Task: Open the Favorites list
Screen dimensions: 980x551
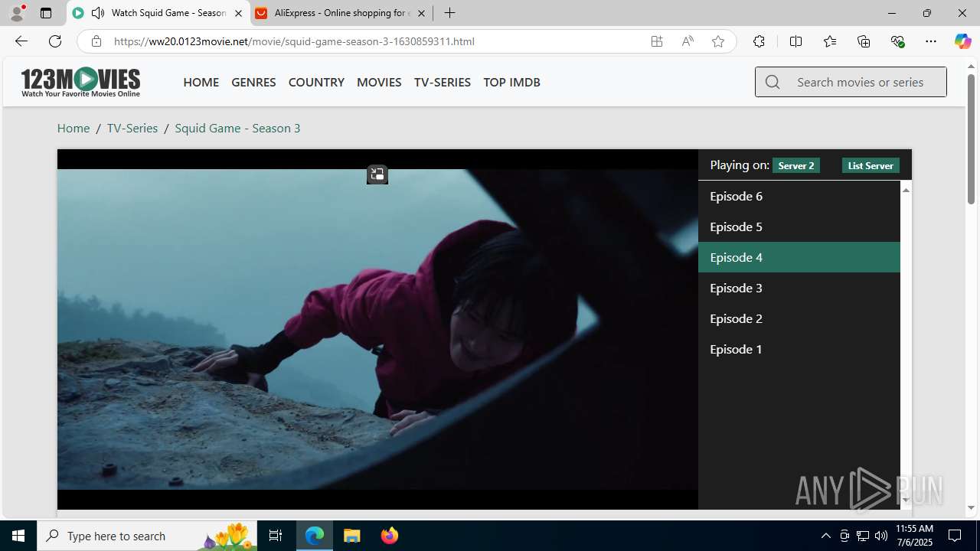Action: pos(830,41)
